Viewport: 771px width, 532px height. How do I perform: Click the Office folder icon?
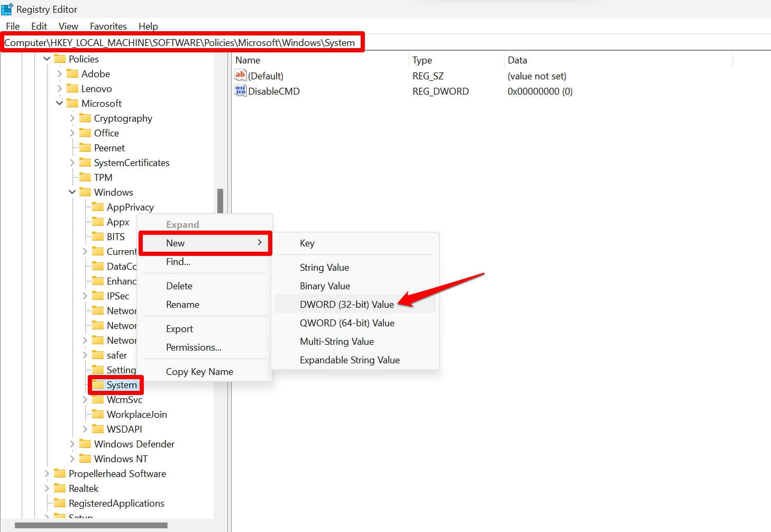coord(85,133)
